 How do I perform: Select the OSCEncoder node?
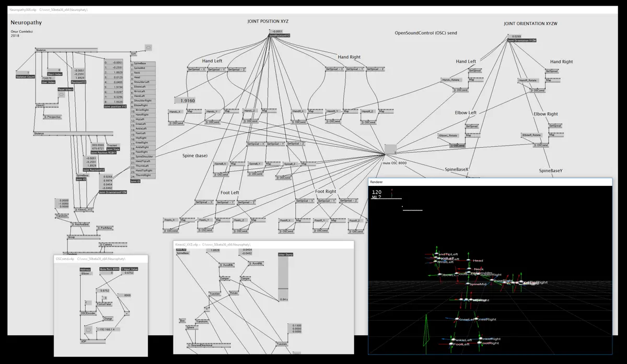(x=88, y=313)
